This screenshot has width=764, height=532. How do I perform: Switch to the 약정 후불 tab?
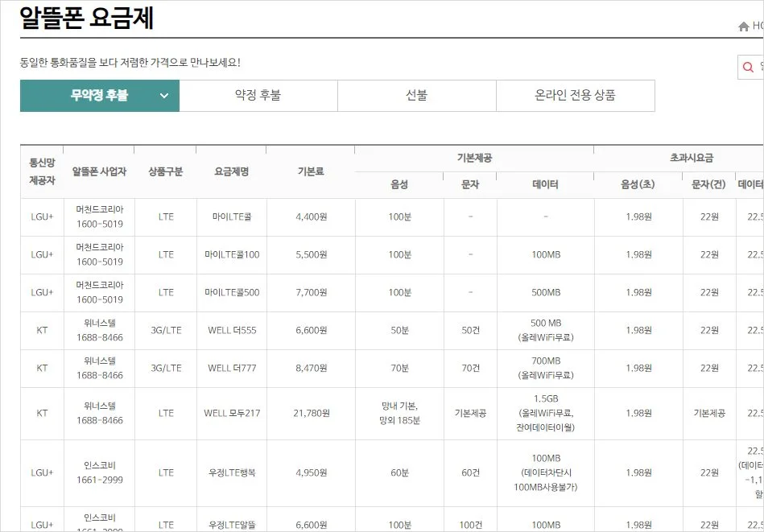259,95
